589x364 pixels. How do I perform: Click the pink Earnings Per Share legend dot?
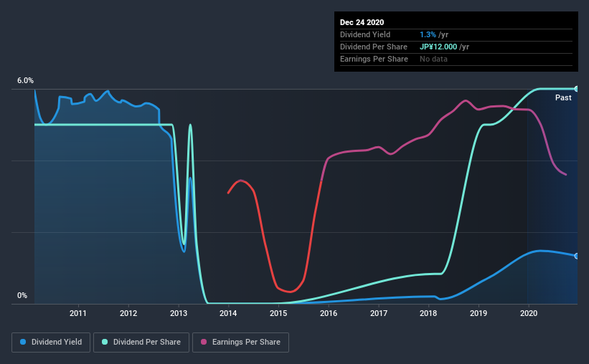tap(204, 342)
